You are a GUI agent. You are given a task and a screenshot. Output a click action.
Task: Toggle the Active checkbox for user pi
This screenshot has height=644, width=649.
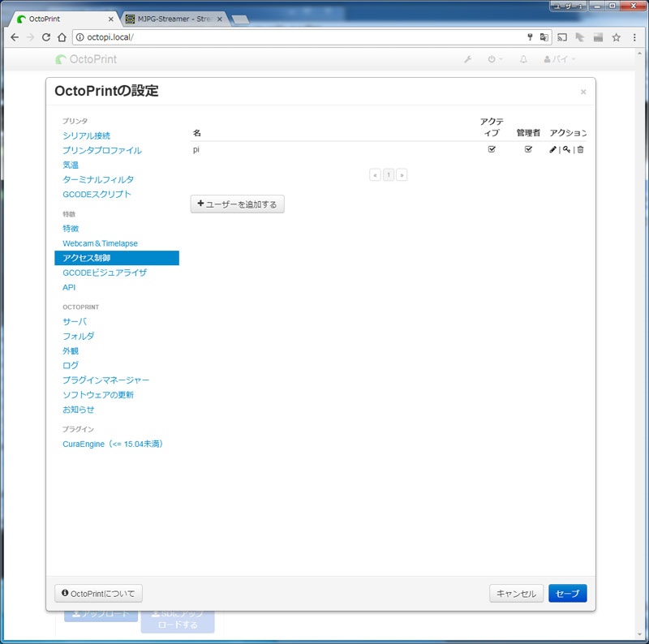point(492,149)
